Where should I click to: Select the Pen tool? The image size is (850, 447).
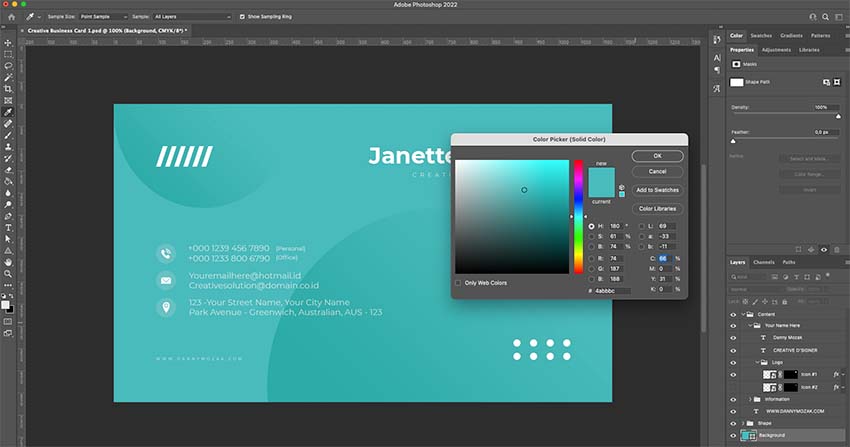(8, 216)
